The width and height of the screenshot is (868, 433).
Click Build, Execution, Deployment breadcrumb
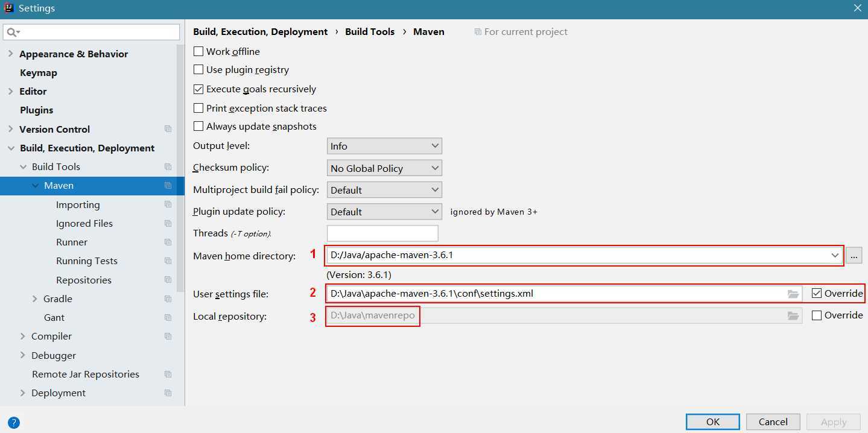point(261,31)
